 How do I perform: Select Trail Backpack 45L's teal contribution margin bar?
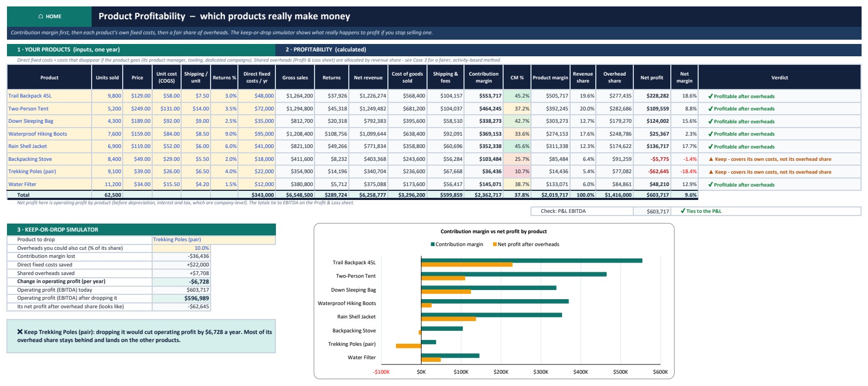pyautogui.click(x=532, y=261)
